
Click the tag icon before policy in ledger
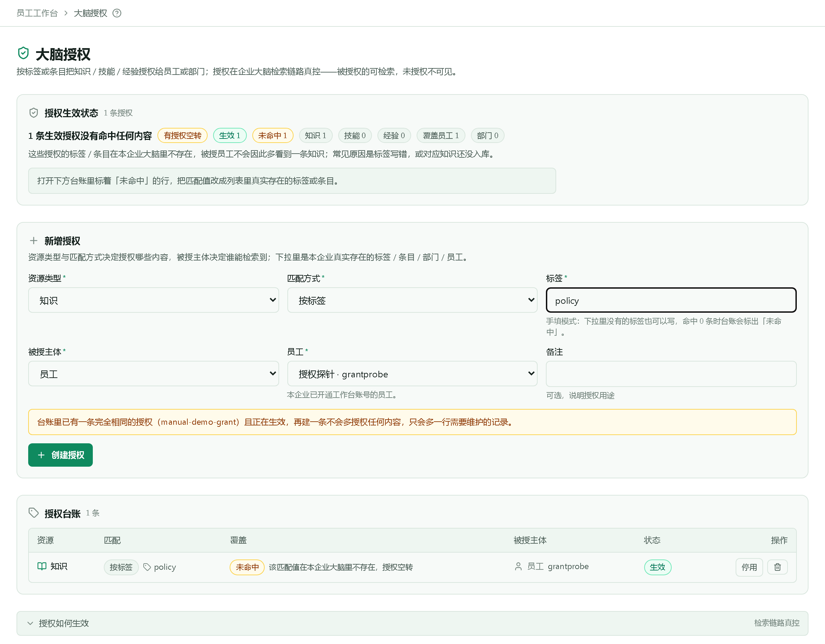pyautogui.click(x=147, y=567)
